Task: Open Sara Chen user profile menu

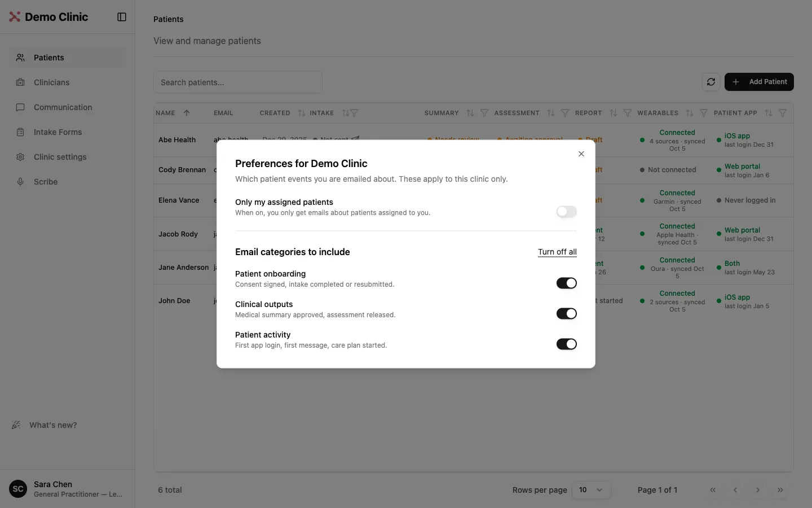Action: tap(68, 489)
